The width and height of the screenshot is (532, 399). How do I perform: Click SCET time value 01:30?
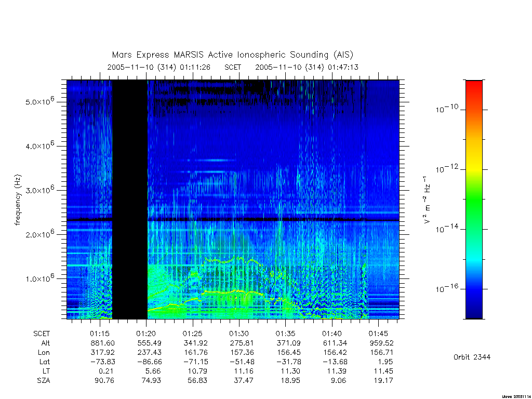[x=239, y=334]
